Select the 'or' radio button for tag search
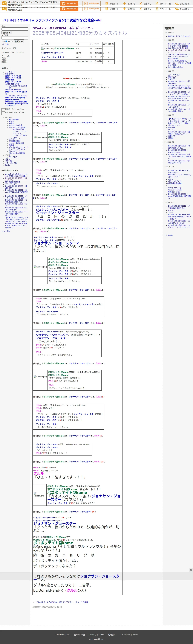 (x=11, y=41)
